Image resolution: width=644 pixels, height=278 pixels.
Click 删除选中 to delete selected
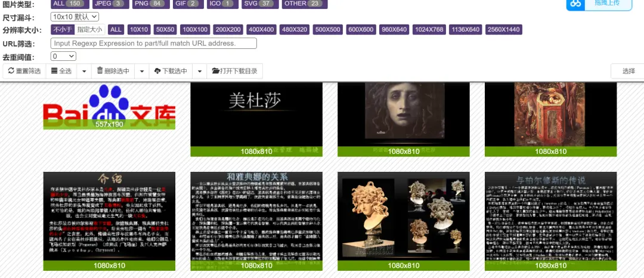coord(113,71)
